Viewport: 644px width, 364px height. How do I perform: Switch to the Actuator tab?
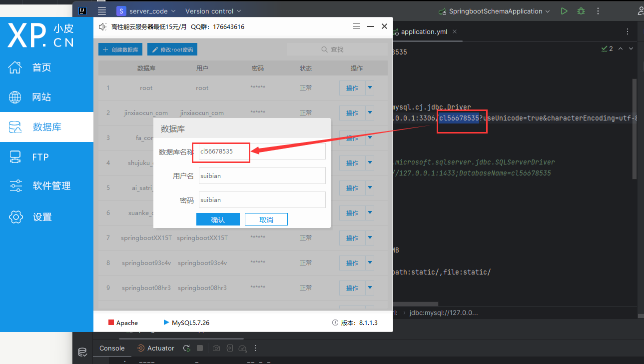(x=155, y=348)
